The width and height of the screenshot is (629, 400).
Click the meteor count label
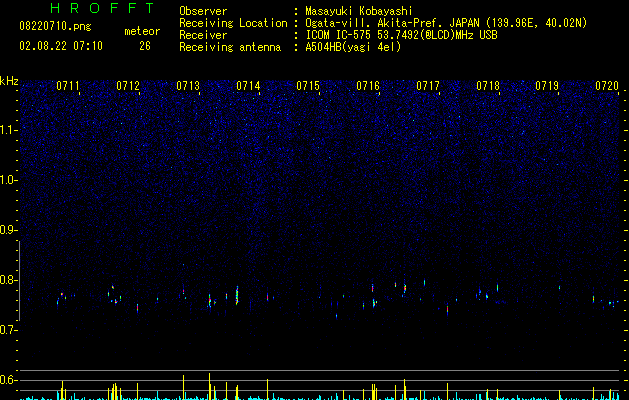click(142, 31)
